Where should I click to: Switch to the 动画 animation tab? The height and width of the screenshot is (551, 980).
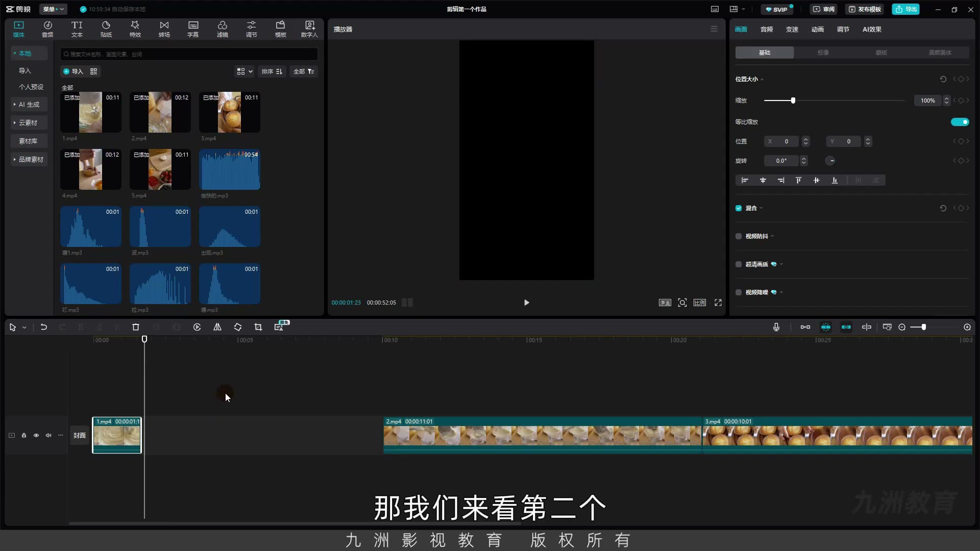818,29
